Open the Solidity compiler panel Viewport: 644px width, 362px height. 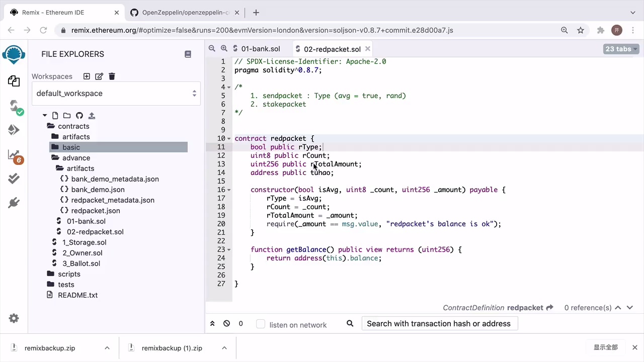pyautogui.click(x=14, y=106)
